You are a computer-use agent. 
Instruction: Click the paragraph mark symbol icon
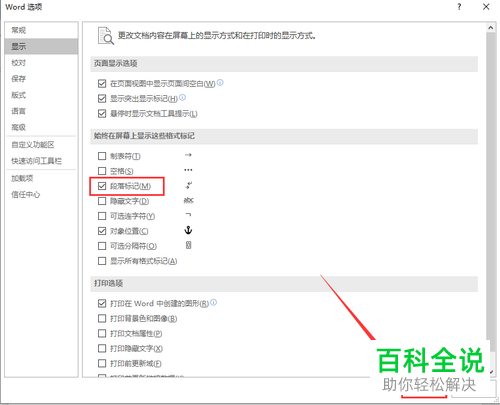point(189,185)
